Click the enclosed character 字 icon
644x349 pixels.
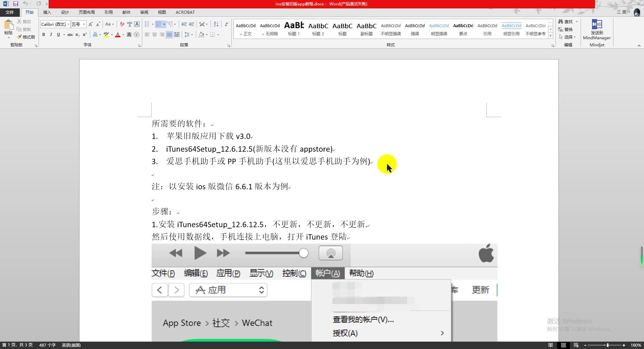coord(137,35)
